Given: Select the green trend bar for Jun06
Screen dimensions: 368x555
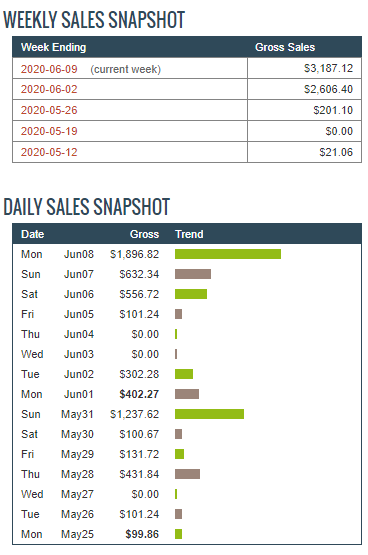Looking at the screenshot, I should (x=191, y=294).
